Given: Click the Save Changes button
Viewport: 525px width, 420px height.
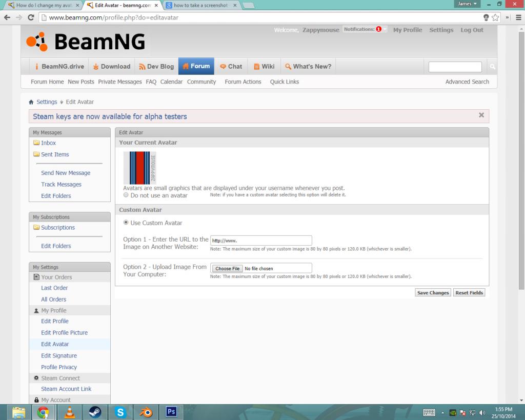Looking at the screenshot, I should pos(433,293).
